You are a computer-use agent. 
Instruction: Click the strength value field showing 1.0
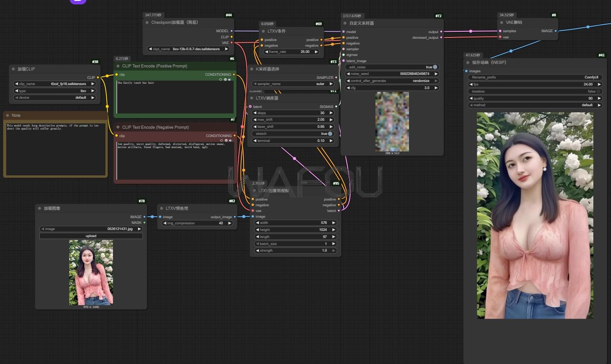[x=296, y=250]
